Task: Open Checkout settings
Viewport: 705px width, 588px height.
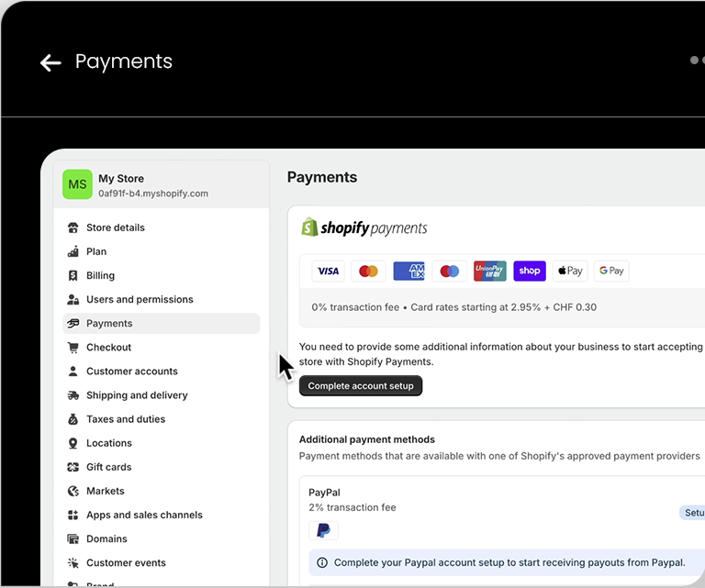Action: tap(161, 348)
